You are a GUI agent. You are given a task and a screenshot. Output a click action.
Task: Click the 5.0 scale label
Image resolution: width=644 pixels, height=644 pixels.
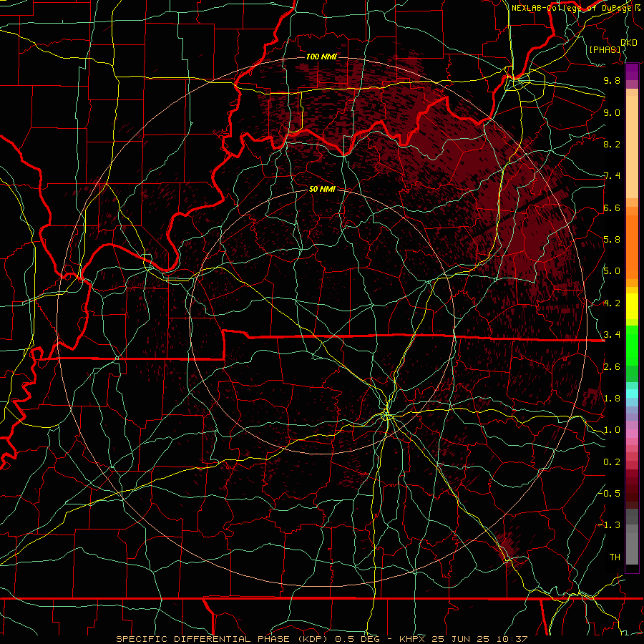coord(612,271)
